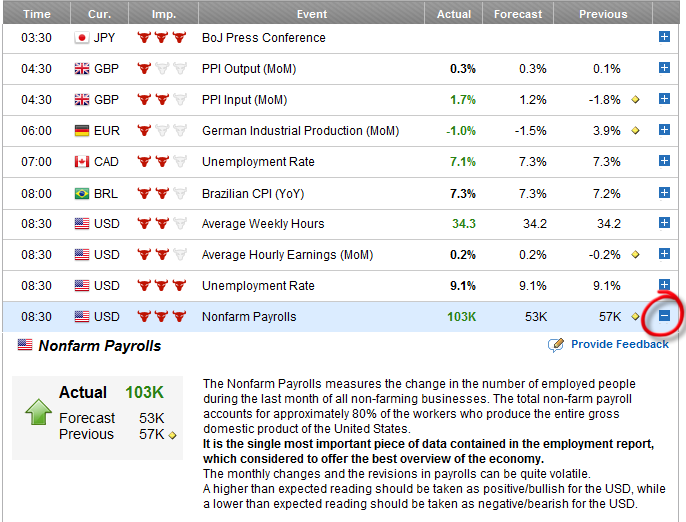Click importance bulls for PPI Output row
Screen dimensions: 686x522
tap(161, 69)
